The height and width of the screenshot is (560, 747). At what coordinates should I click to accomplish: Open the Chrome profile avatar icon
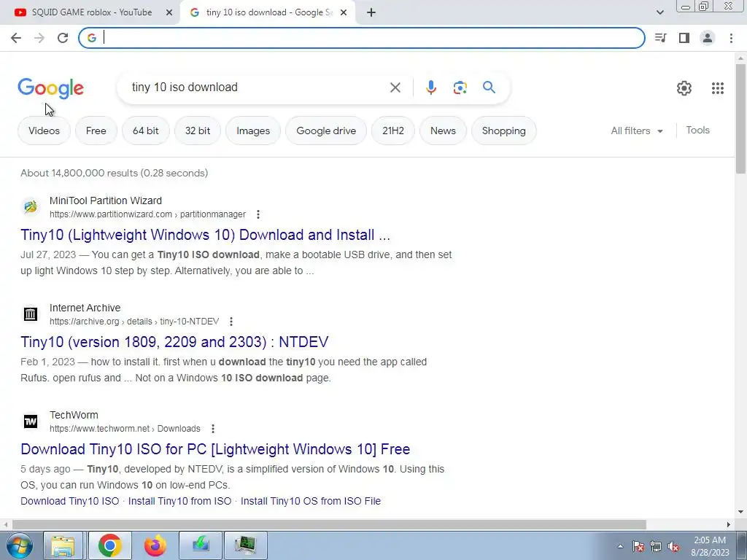coord(708,38)
